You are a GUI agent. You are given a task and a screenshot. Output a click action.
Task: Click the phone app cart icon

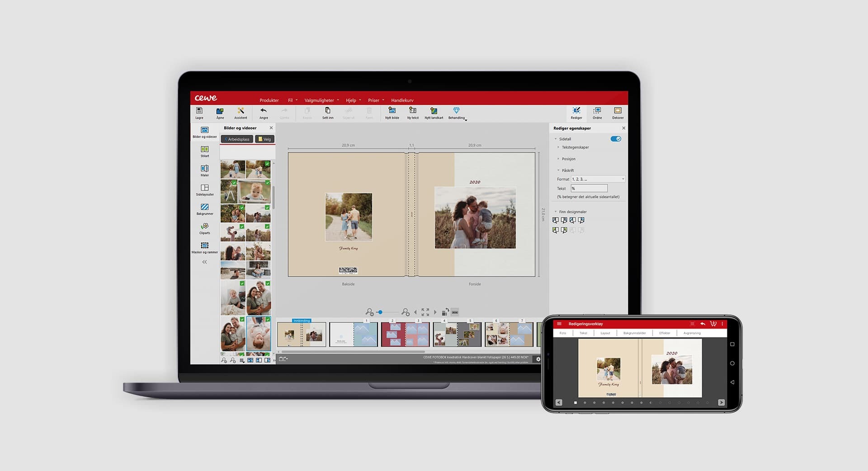pos(713,324)
